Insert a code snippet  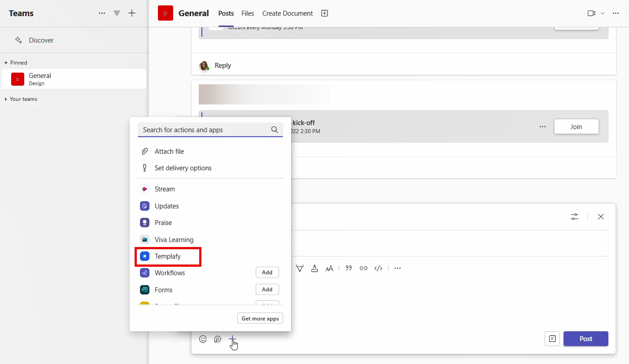378,268
